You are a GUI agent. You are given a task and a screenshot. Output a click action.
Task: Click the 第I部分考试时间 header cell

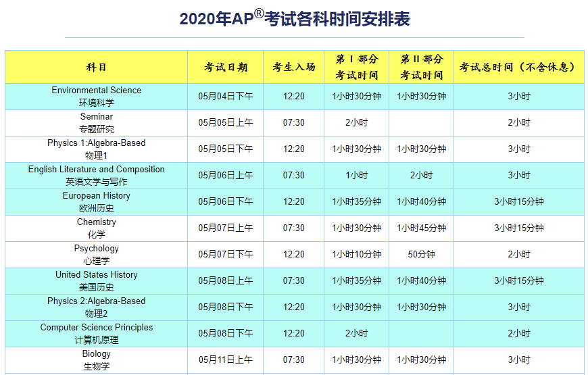pyautogui.click(x=357, y=68)
